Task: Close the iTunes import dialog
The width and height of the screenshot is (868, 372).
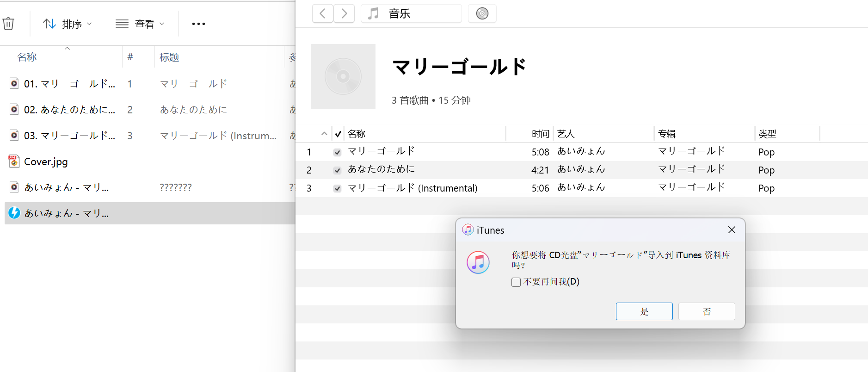Action: pyautogui.click(x=732, y=230)
